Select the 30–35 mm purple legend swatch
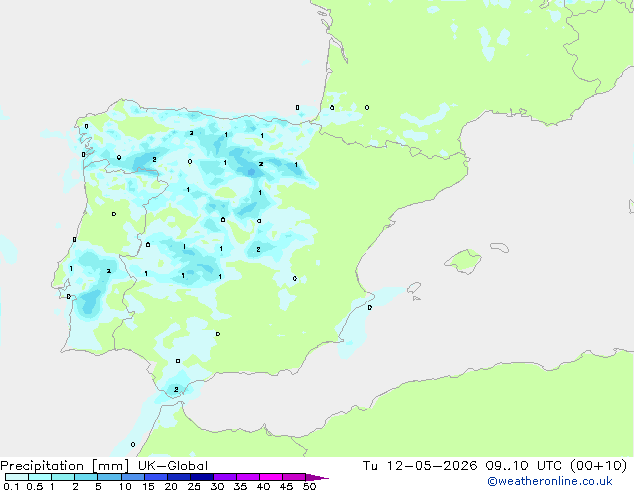This screenshot has width=634, height=490. click(x=224, y=477)
